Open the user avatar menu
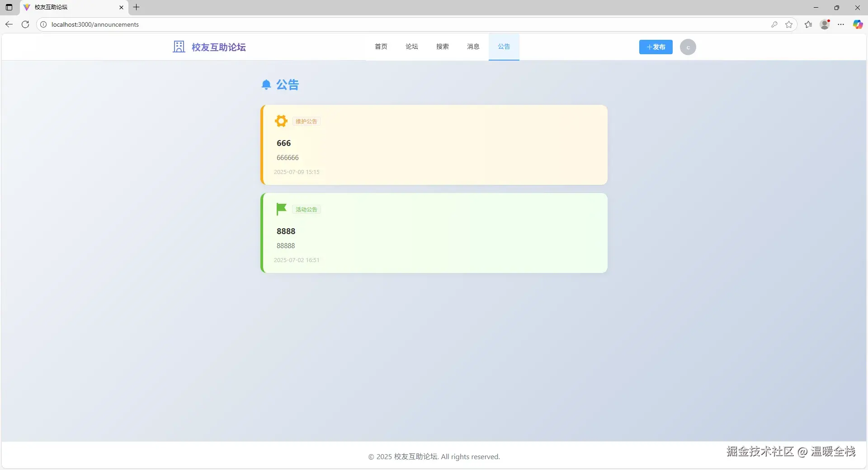The width and height of the screenshot is (868, 470). click(688, 47)
